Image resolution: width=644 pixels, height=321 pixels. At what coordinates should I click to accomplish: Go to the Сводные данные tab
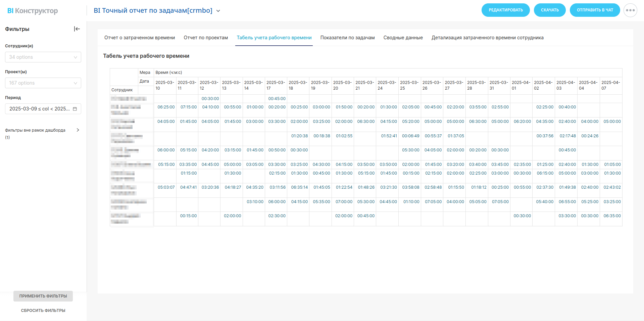pyautogui.click(x=403, y=38)
